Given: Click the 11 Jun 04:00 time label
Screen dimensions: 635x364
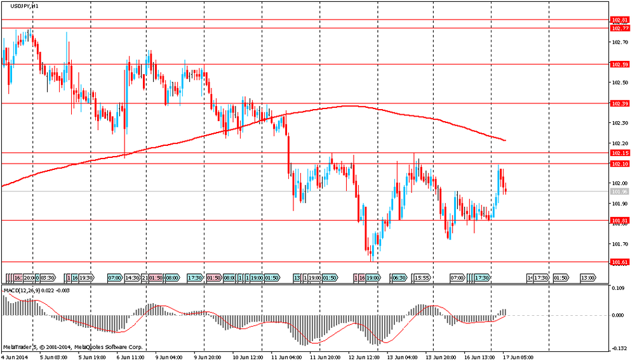Looking at the screenshot, I should [x=286, y=358].
